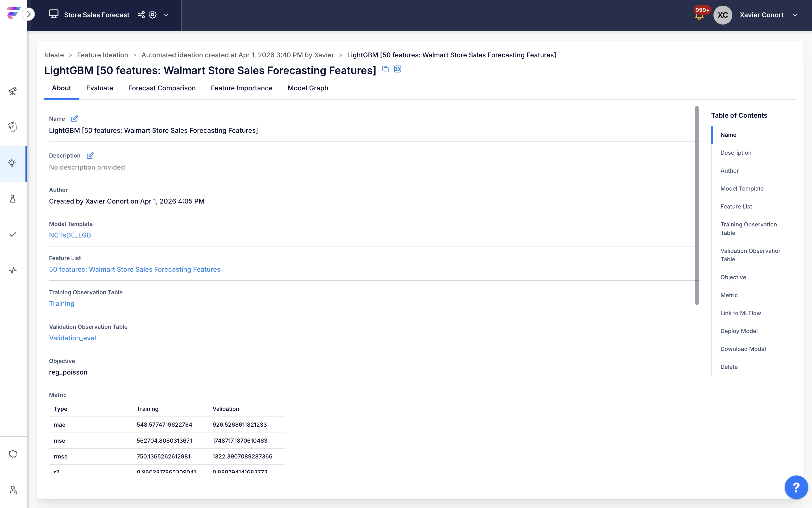Open the settings gear in the top bar

pos(153,15)
